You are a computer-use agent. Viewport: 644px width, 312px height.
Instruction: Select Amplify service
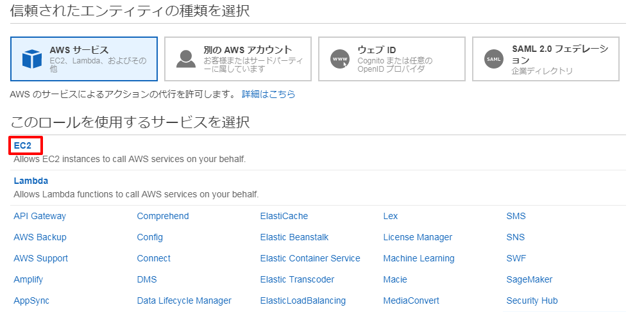(28, 279)
